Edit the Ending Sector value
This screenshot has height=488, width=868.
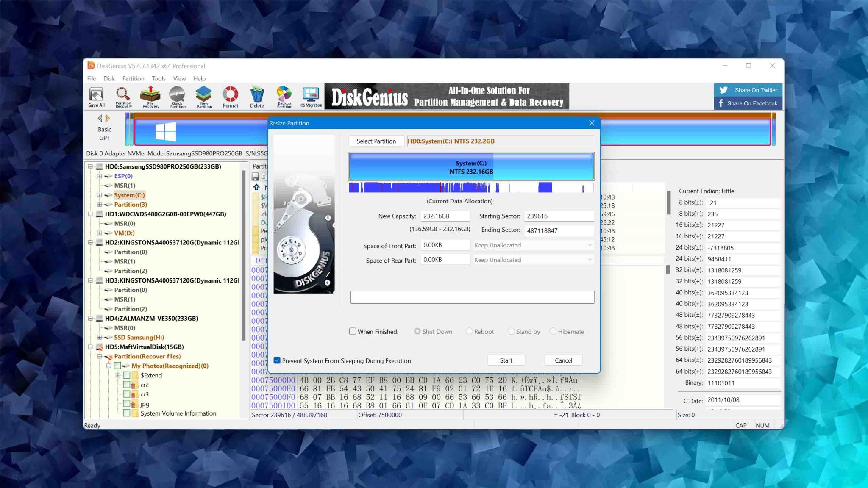[559, 230]
